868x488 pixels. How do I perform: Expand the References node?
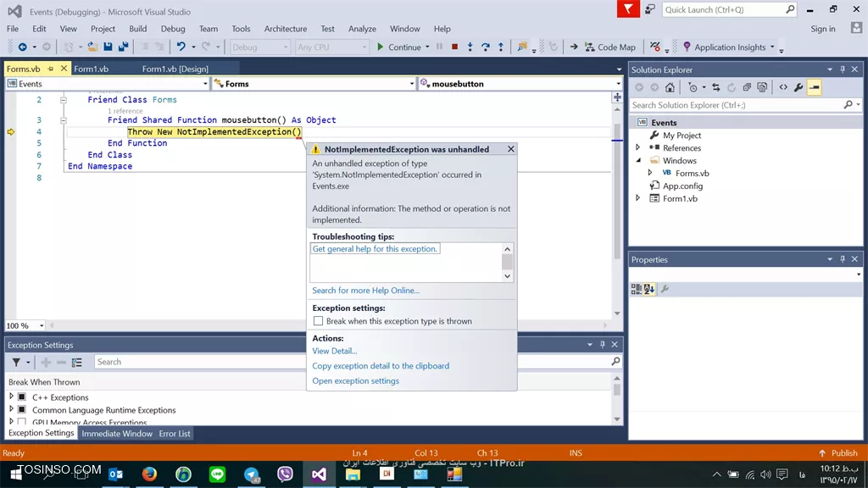pos(637,147)
